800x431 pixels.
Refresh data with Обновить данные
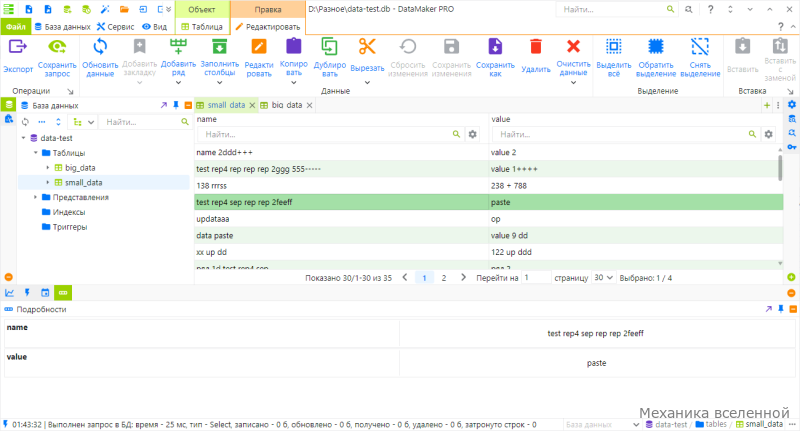(100, 47)
